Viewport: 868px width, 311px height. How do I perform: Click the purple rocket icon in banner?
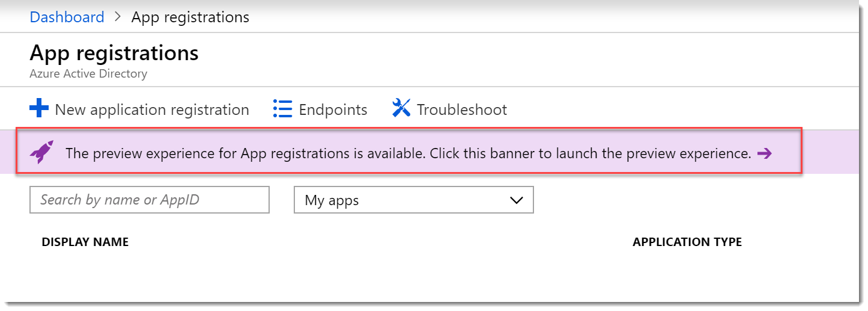tap(42, 152)
